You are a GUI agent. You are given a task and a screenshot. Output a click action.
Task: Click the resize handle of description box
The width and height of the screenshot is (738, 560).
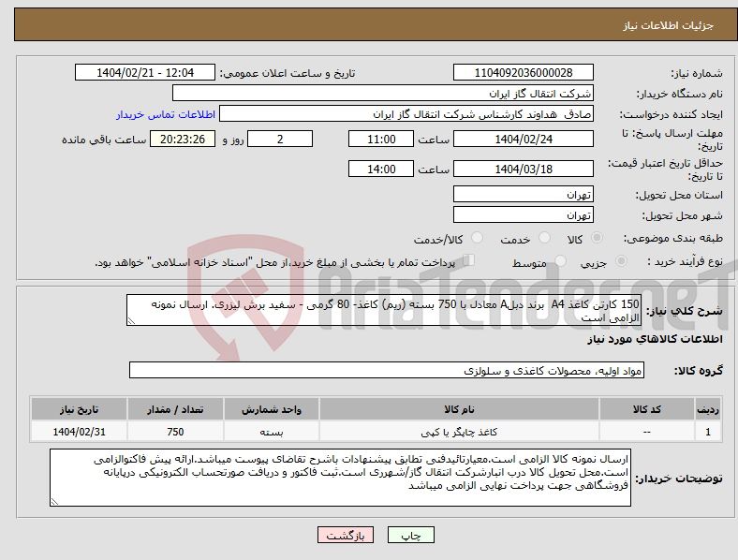click(131, 321)
